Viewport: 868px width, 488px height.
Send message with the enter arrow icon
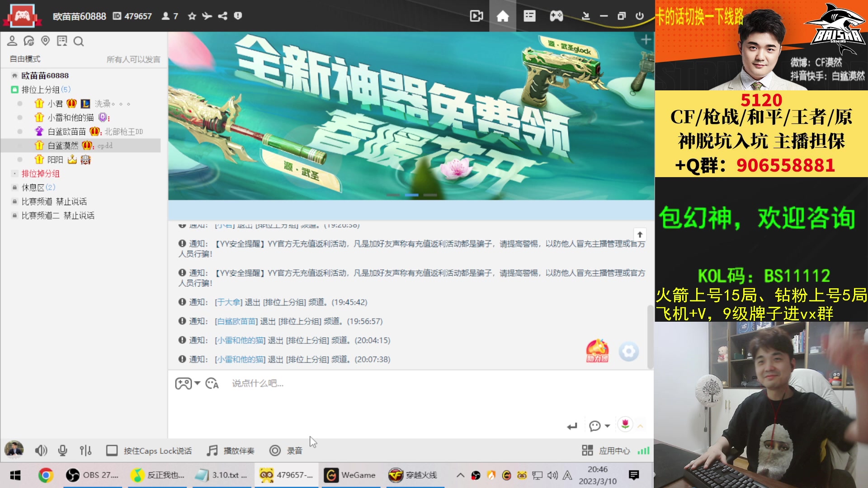coord(572,426)
